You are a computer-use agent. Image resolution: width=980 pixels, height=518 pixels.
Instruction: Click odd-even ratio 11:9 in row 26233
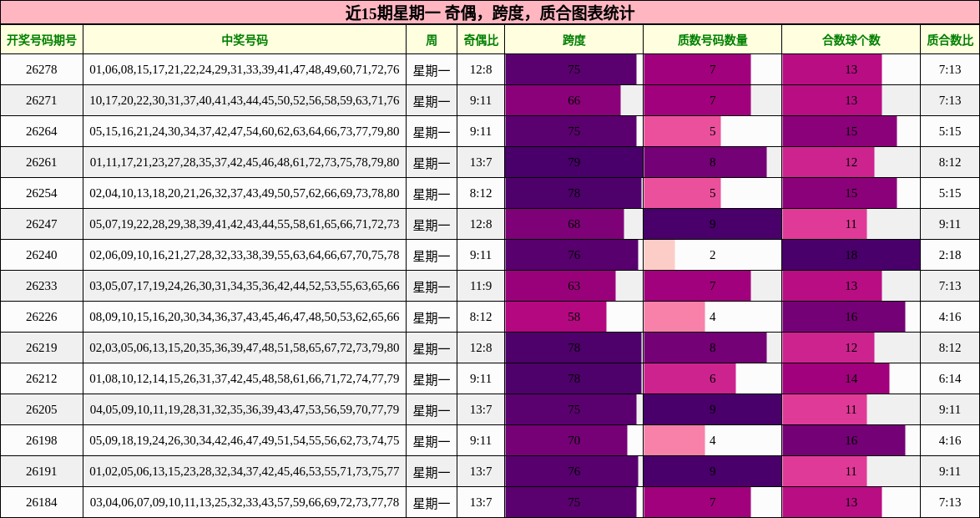coord(481,286)
